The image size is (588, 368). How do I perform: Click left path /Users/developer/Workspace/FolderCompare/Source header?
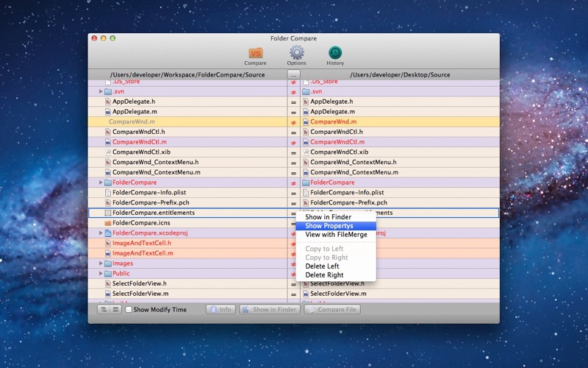click(187, 75)
